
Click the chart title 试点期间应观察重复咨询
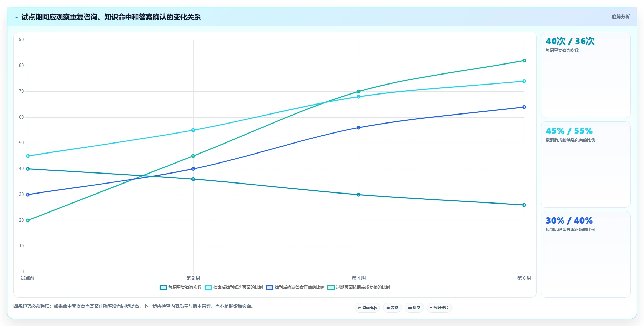[x=111, y=17]
